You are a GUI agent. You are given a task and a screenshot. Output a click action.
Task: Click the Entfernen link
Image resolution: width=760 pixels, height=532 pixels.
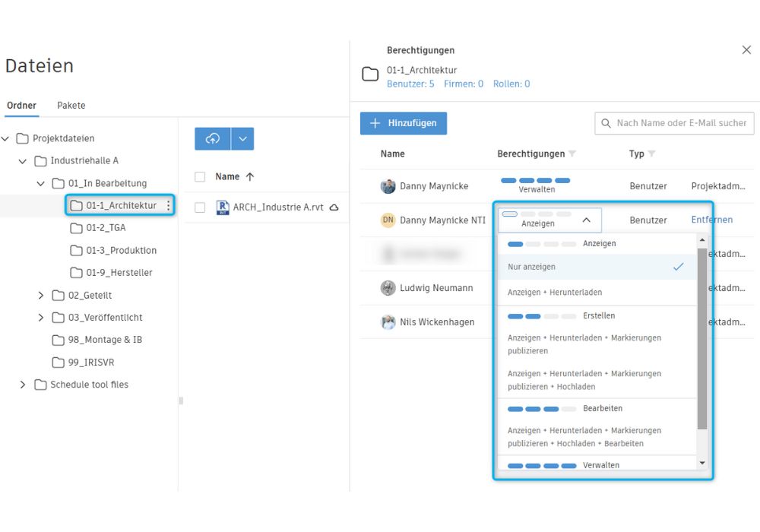tap(711, 220)
